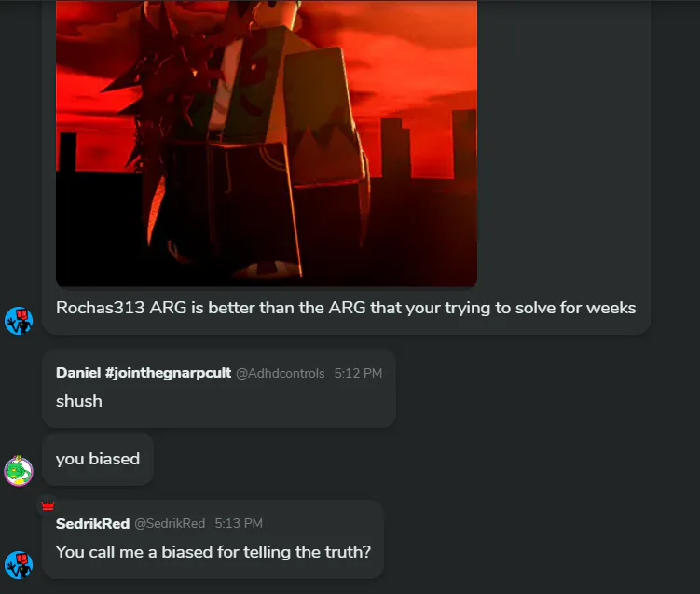This screenshot has height=594, width=700.
Task: Open the blue avatar beside 'telling the truth' message
Action: click(19, 565)
